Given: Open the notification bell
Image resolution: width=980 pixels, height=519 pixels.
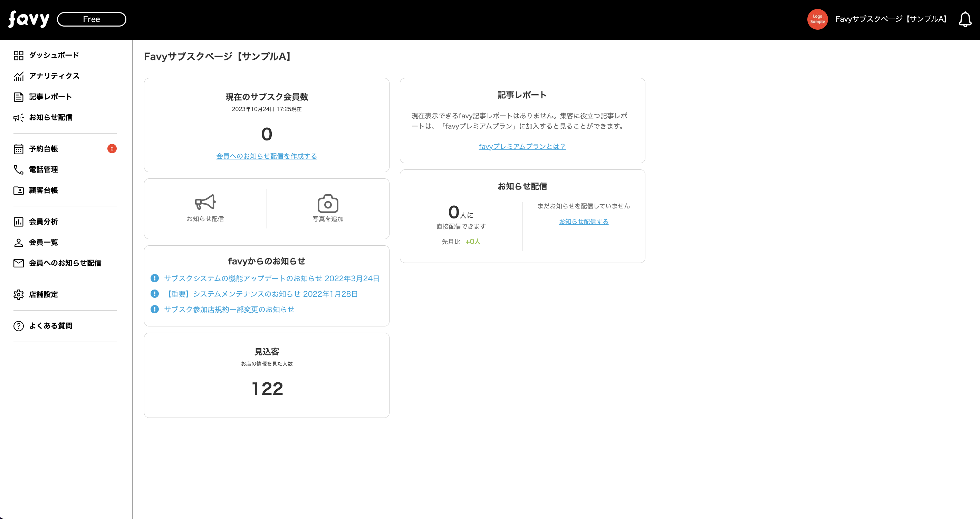Looking at the screenshot, I should tap(965, 19).
